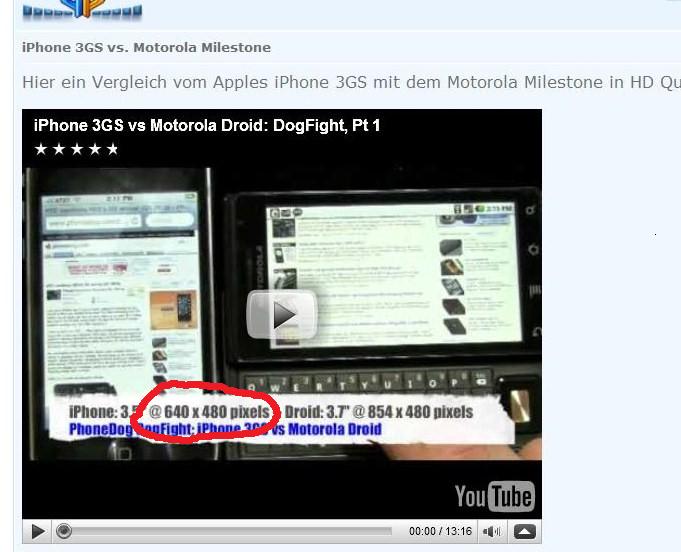Click the 00:00 / 13:16 time display

(x=440, y=531)
